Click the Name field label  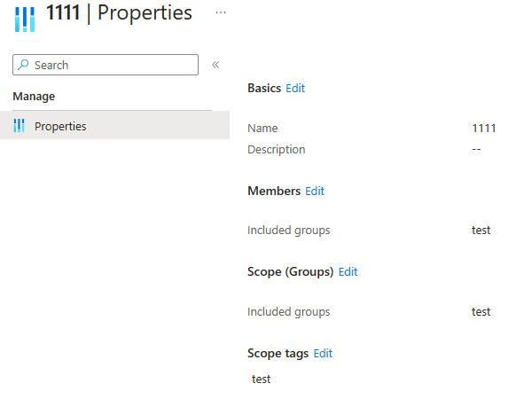[x=262, y=129]
